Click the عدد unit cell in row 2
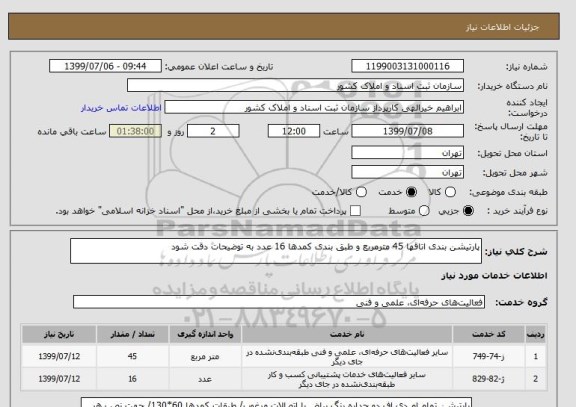 click(205, 379)
